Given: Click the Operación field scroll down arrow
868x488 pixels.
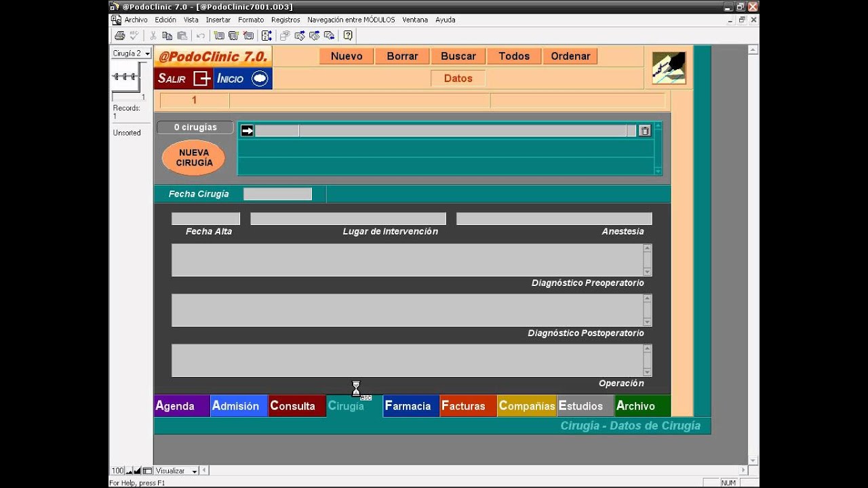Looking at the screenshot, I should pyautogui.click(x=648, y=372).
